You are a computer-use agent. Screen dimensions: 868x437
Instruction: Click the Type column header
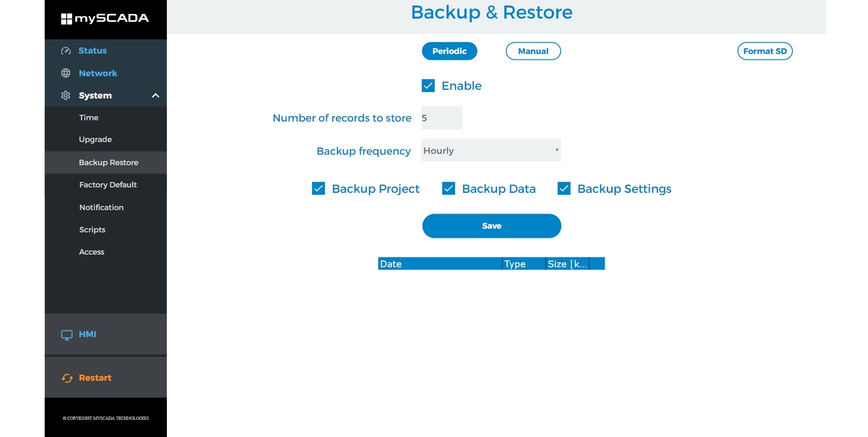[x=524, y=264]
